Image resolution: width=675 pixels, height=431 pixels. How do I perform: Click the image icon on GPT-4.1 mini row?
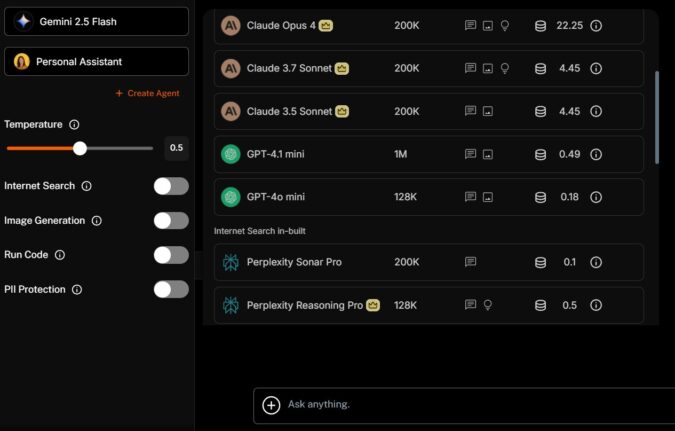pyautogui.click(x=488, y=154)
